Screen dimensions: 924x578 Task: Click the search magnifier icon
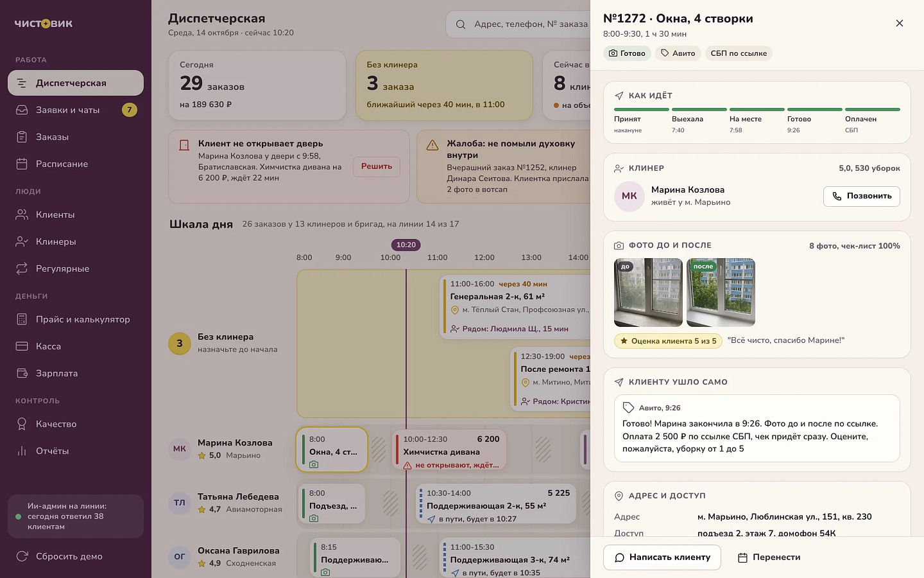point(461,24)
